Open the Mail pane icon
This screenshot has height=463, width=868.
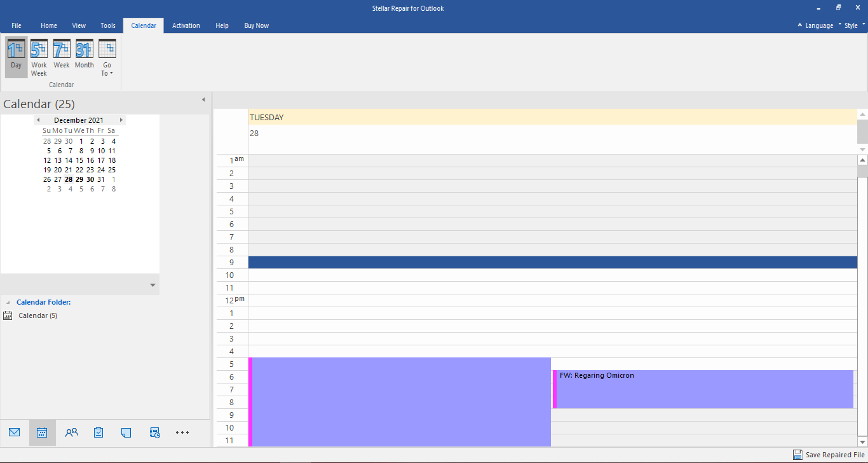click(x=15, y=432)
